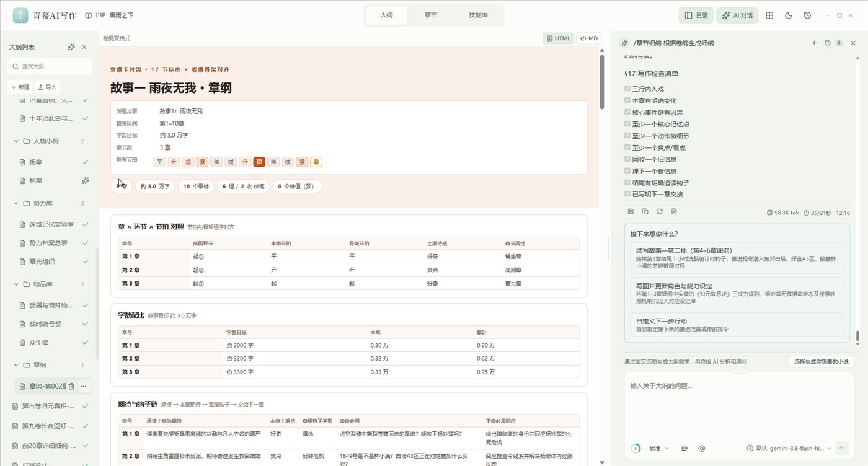
Task: Open version history icon in title bar
Action: click(x=807, y=15)
